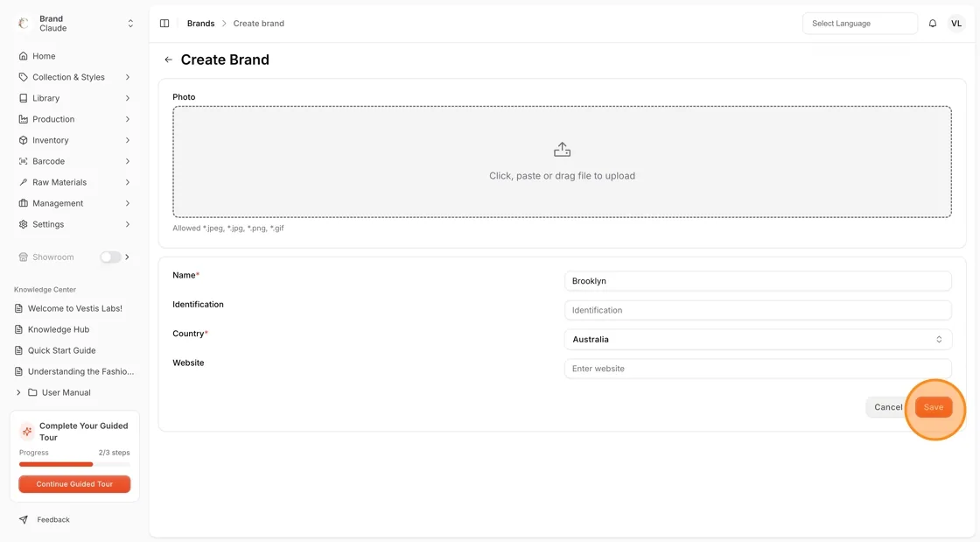The height and width of the screenshot is (542, 980).
Task: Expand the Inventory submenu chevron
Action: tap(128, 140)
